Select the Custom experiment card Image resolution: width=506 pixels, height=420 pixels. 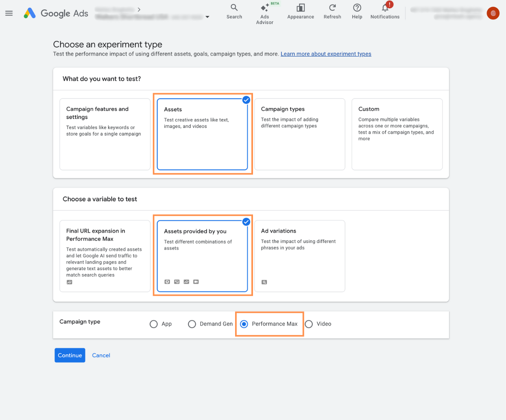(x=397, y=134)
